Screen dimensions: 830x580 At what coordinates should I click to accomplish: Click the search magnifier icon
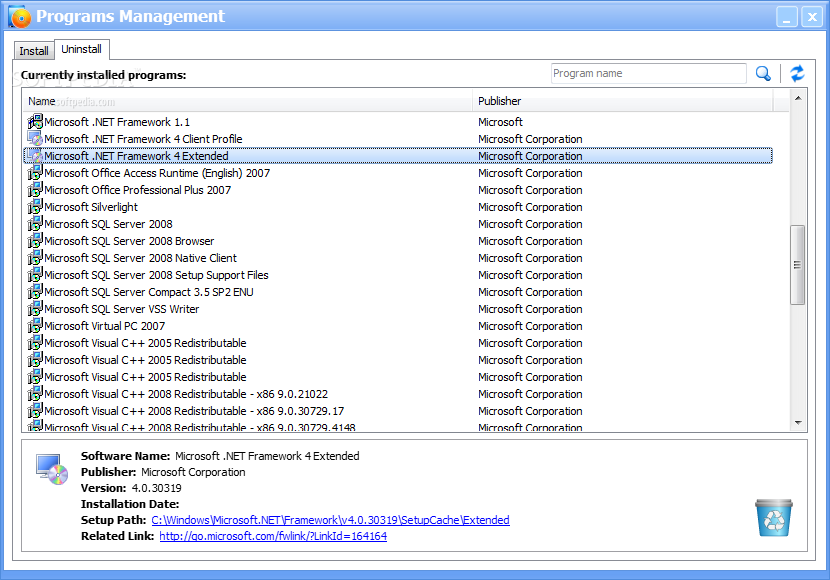tap(763, 74)
